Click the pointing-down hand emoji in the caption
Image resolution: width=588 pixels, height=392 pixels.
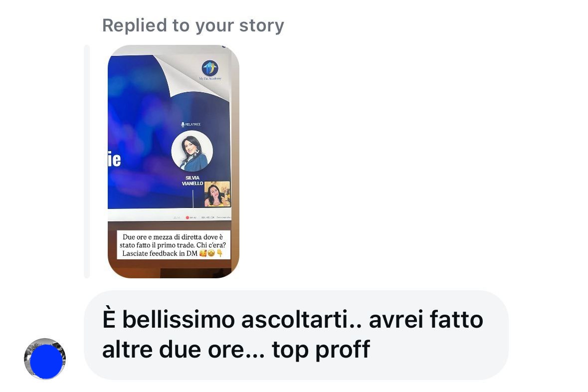(x=220, y=253)
